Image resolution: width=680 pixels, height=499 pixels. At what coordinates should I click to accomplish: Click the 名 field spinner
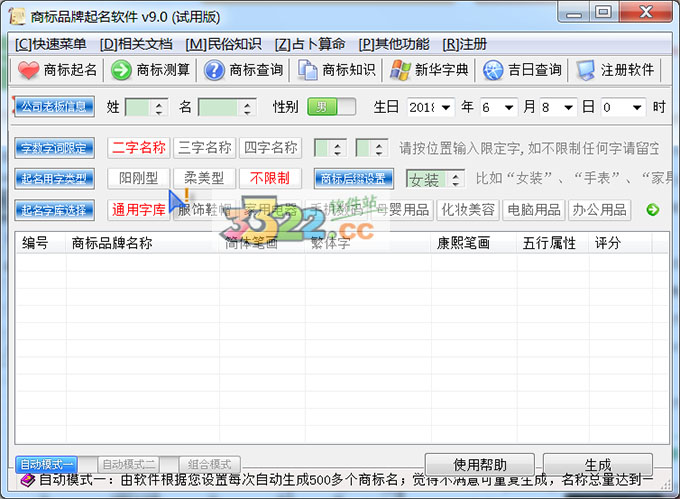(x=248, y=108)
